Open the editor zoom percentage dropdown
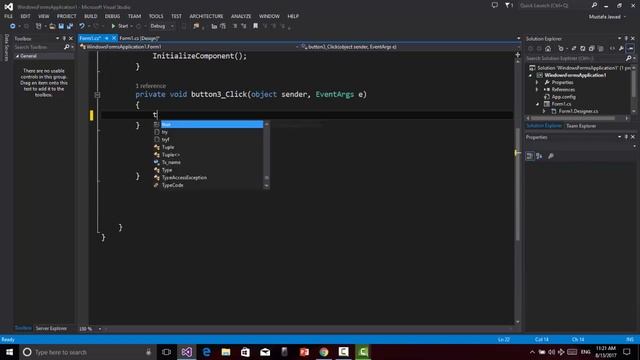This screenshot has height=360, width=640. tap(100, 329)
